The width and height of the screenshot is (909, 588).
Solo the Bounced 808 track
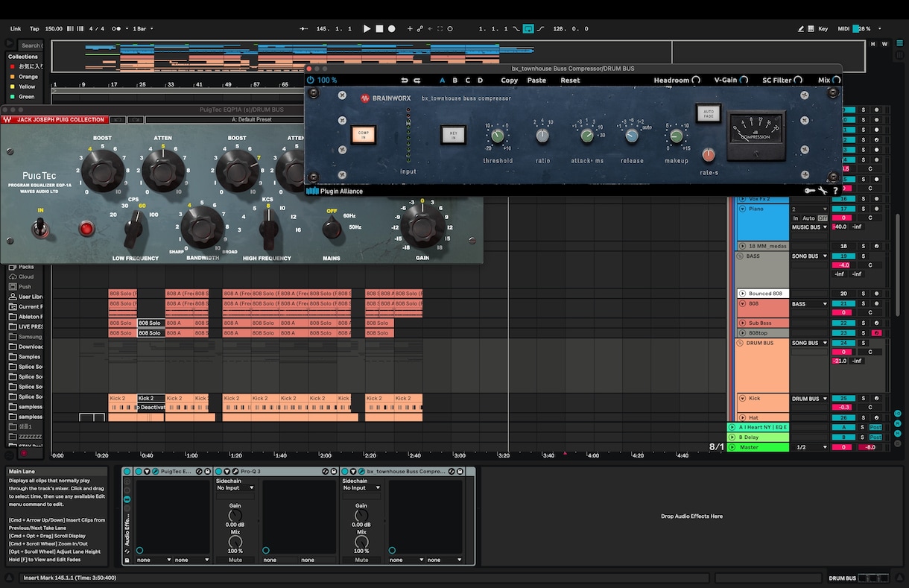[x=864, y=294]
